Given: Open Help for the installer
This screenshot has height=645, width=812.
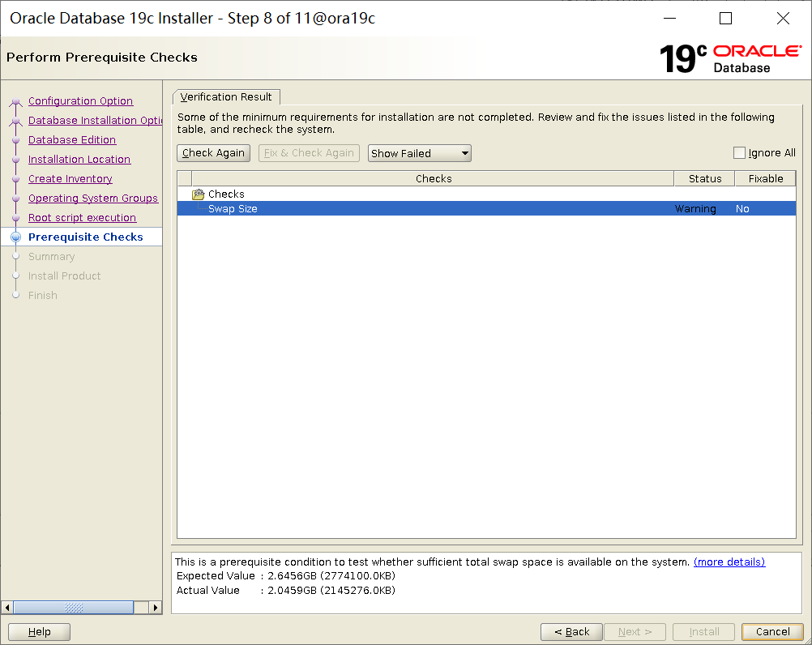Looking at the screenshot, I should coord(40,631).
